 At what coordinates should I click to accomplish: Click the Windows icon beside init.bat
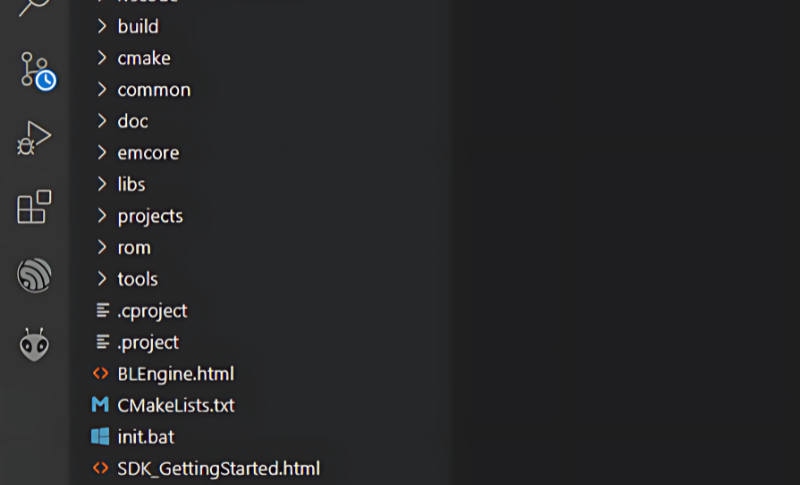coord(100,437)
